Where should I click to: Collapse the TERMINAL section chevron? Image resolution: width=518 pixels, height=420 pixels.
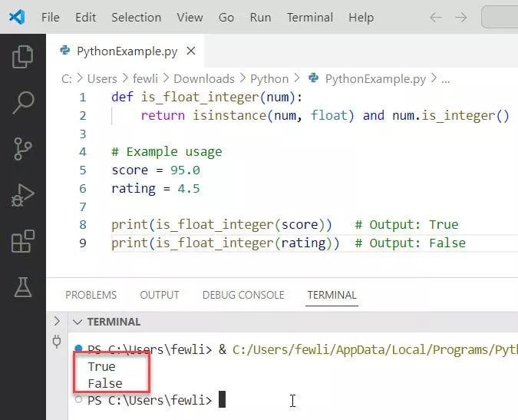tap(77, 322)
